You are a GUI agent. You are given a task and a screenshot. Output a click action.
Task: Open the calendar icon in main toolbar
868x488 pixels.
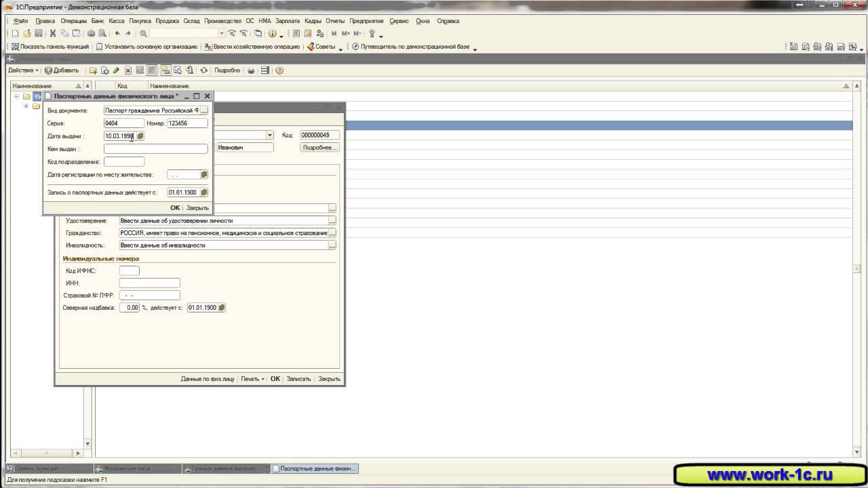click(308, 33)
